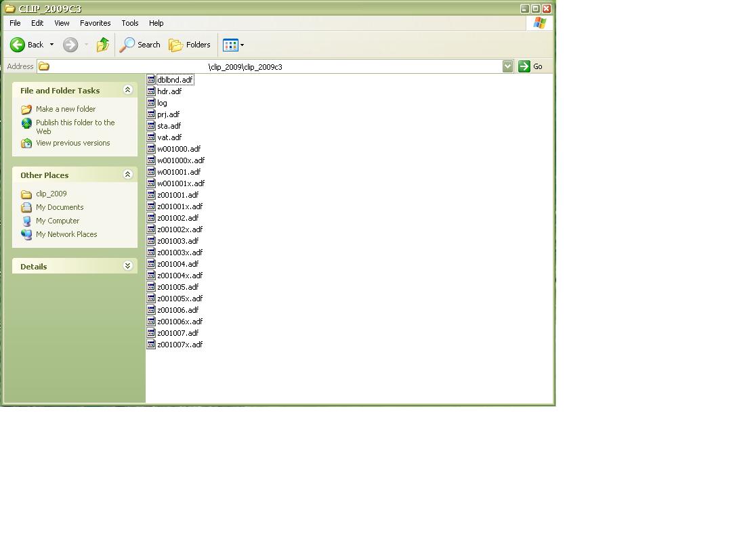Expand the Details panel
This screenshot has height=549, width=756.
128,266
